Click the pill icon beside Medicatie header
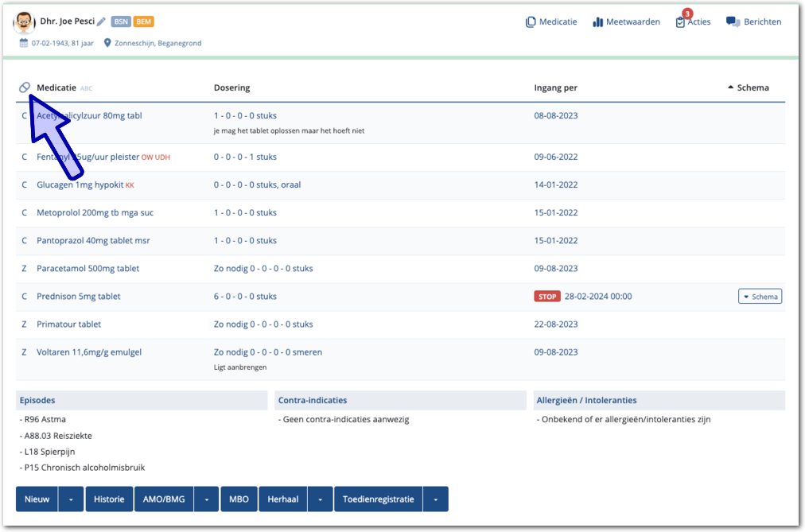This screenshot has height=532, width=805. pos(25,87)
